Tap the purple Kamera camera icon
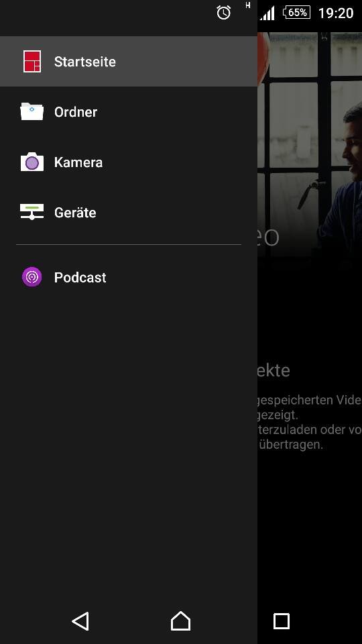 click(32, 162)
